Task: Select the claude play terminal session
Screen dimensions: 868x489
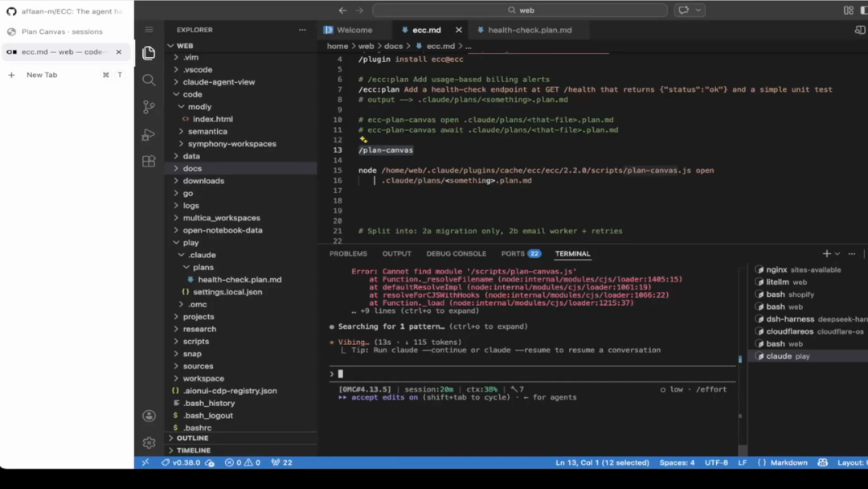Action: (x=809, y=356)
